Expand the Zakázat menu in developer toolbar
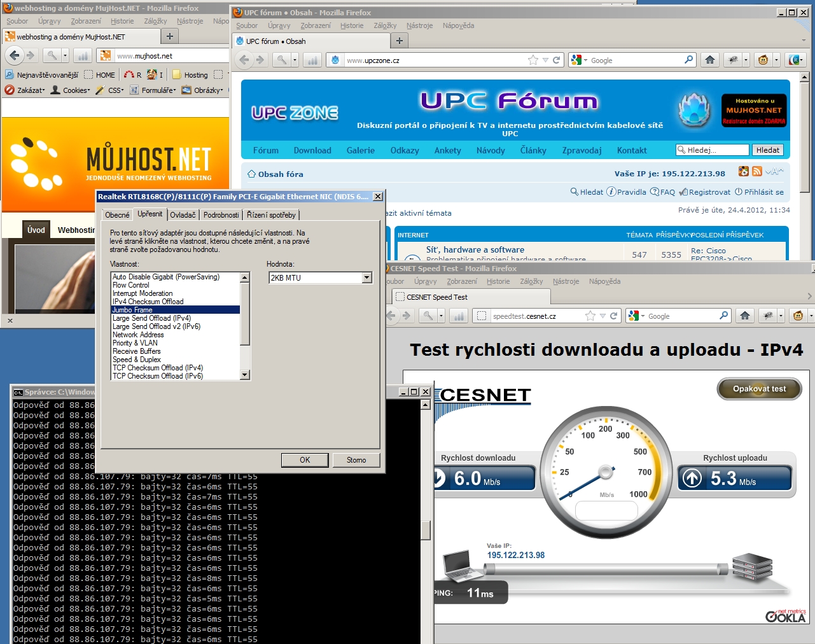Viewport: 815px width, 644px height. coord(25,90)
